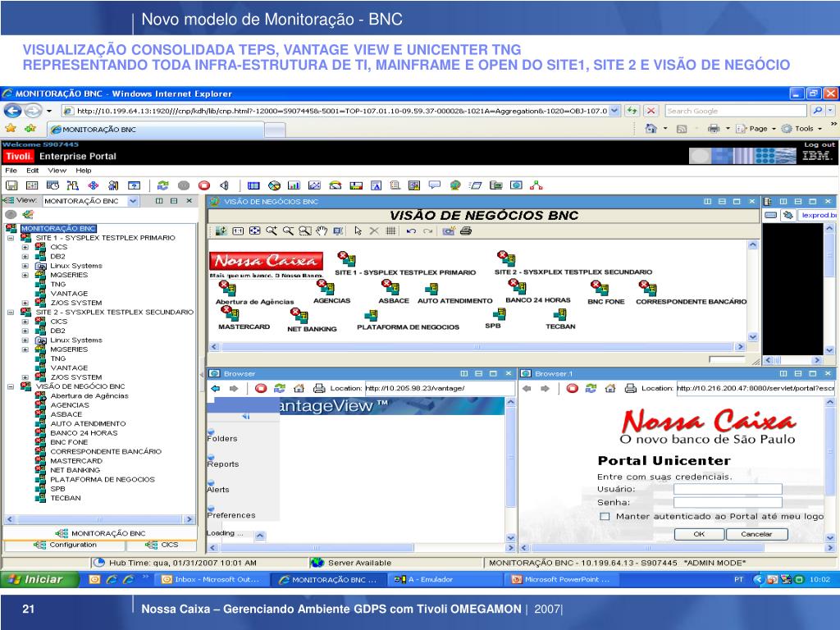Switch to the CICS navigator tab
The width and height of the screenshot is (840, 630).
162,545
